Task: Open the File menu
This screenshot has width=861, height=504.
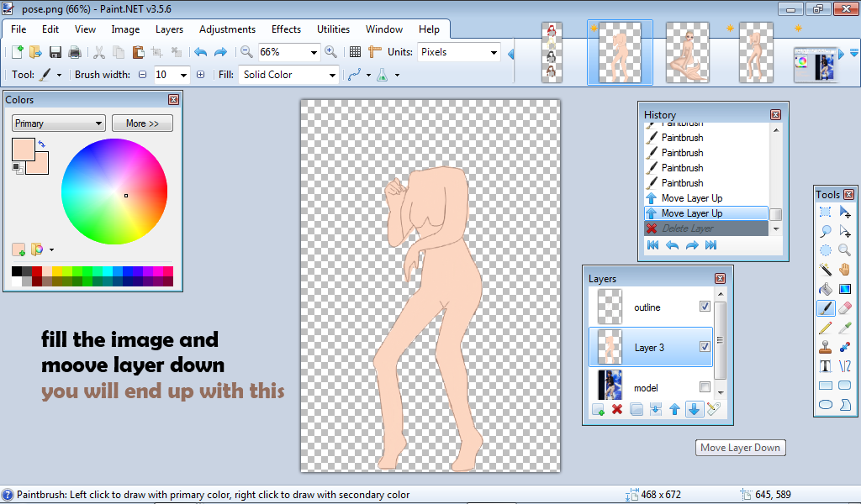Action: tap(18, 29)
